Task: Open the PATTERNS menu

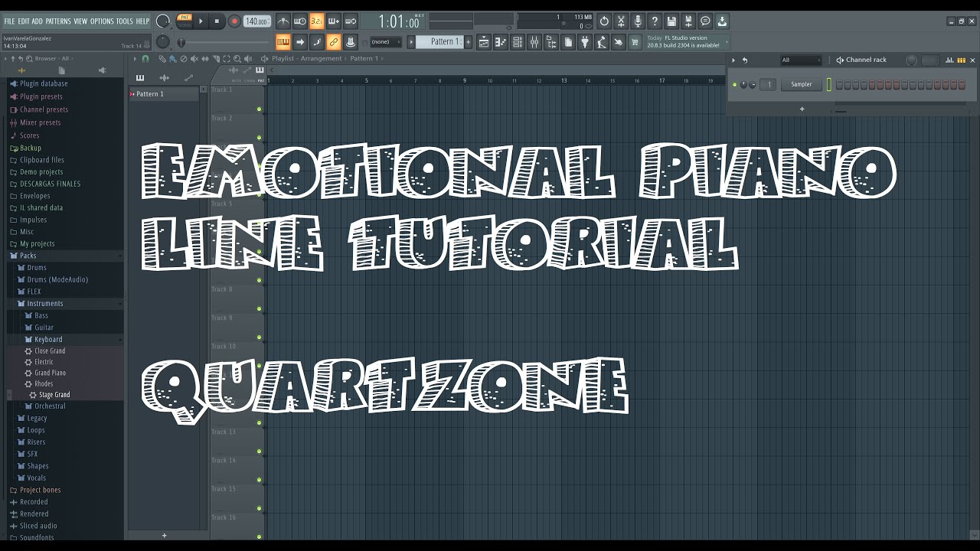Action: pos(57,21)
